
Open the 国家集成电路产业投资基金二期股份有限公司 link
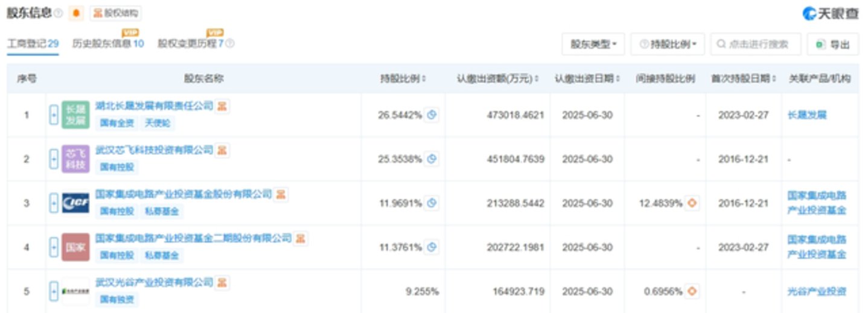pos(194,238)
